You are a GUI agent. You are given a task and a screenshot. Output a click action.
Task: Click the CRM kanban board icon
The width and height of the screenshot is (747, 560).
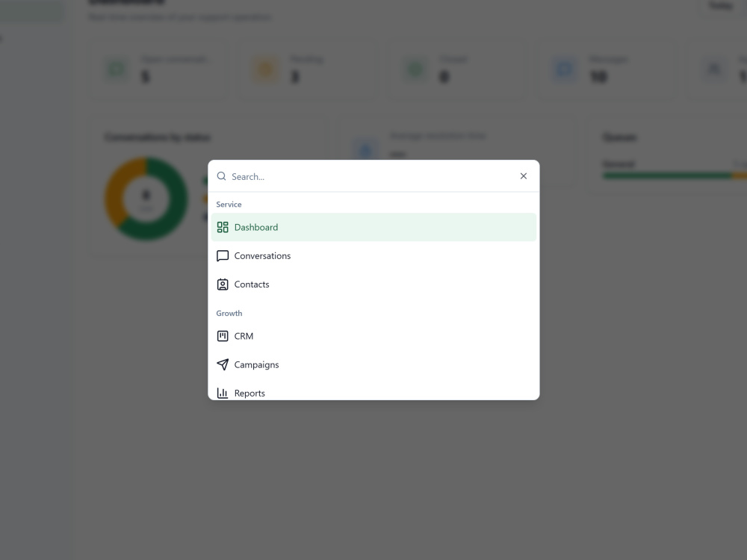tap(223, 336)
